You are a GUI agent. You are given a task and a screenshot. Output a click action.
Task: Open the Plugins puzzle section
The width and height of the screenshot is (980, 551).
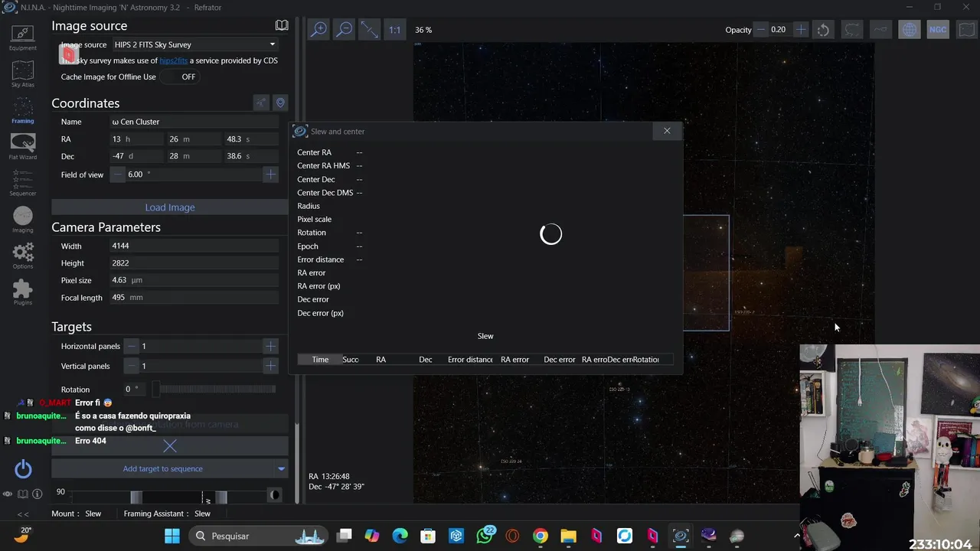[23, 292]
